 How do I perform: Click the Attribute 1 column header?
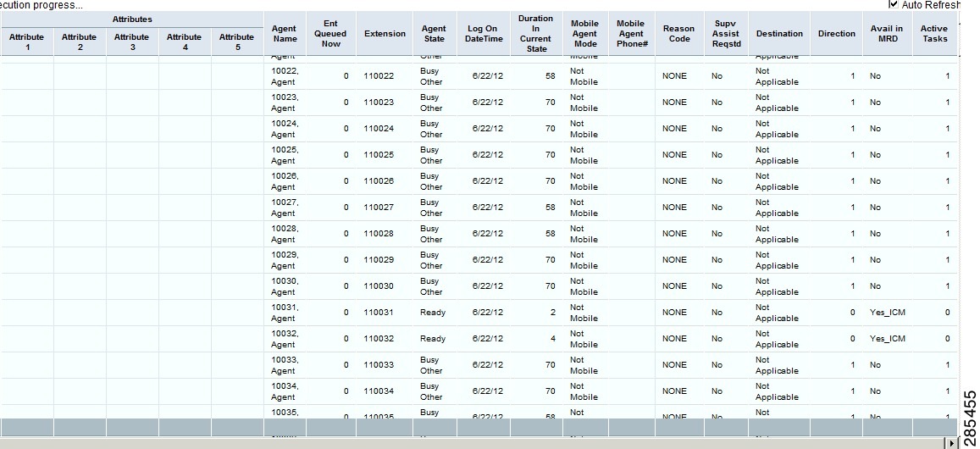click(27, 42)
